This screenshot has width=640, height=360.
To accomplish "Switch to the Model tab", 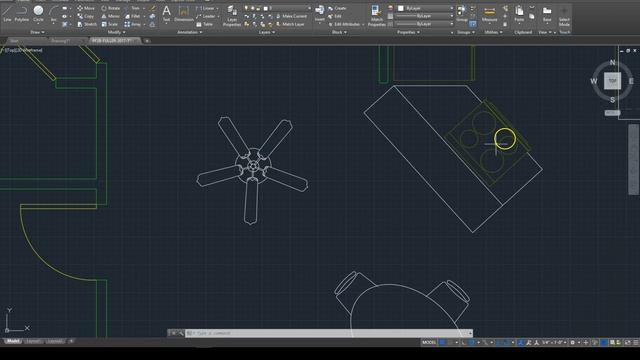I will coord(12,341).
